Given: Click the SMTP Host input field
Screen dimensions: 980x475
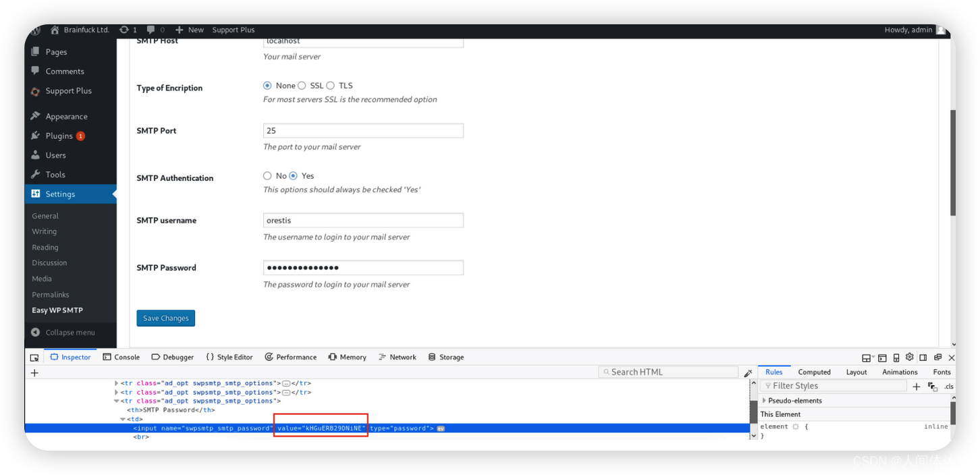Looking at the screenshot, I should (x=363, y=42).
